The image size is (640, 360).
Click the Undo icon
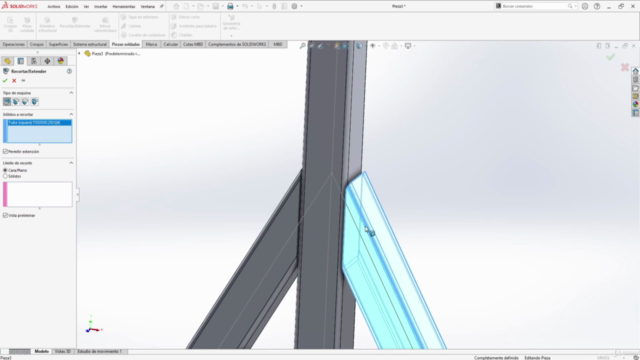245,6
